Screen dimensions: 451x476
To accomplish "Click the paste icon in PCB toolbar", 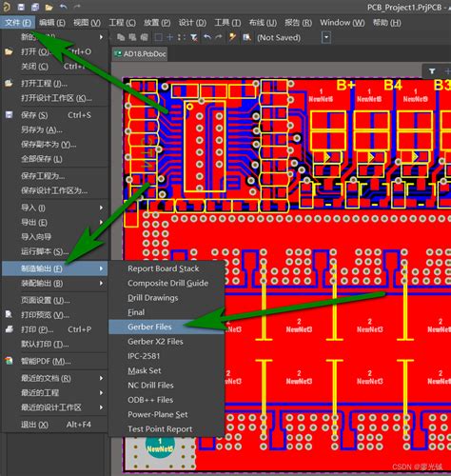I will coord(132,37).
